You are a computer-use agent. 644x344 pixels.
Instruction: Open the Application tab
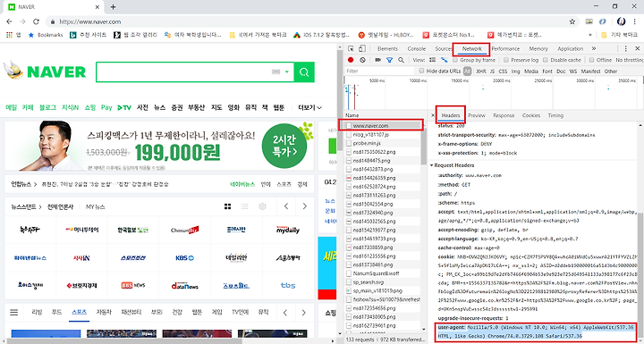570,48
